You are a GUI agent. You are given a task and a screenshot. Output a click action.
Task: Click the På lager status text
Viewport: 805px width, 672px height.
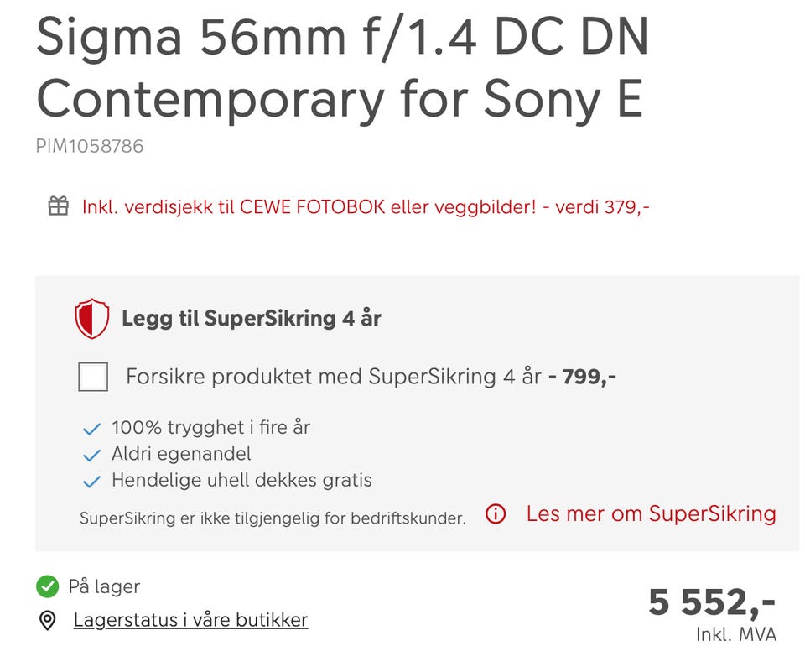coord(104,586)
